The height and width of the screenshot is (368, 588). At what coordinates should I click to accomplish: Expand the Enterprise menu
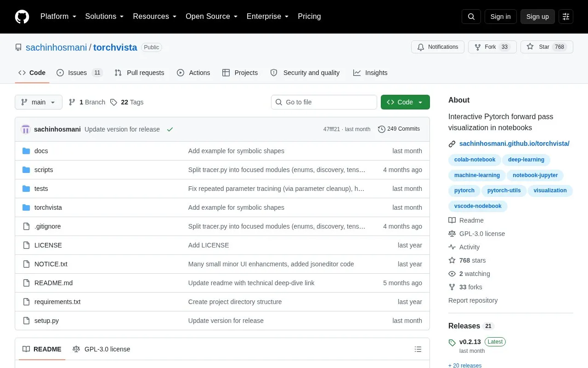pyautogui.click(x=268, y=17)
